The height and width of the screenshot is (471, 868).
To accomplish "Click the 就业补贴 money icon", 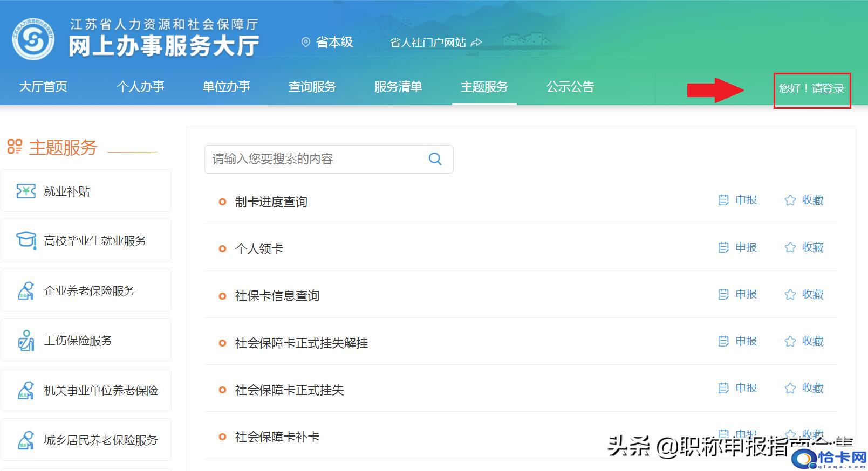I will pos(26,191).
